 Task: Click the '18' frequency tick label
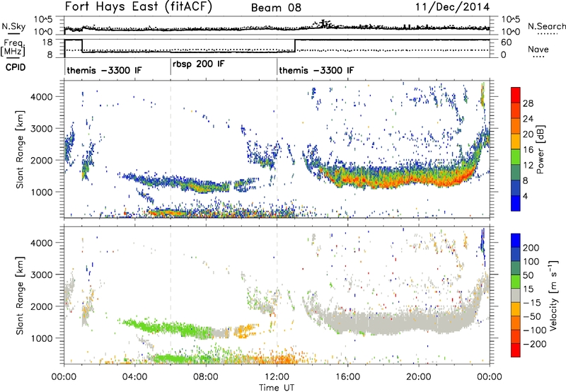pos(47,42)
